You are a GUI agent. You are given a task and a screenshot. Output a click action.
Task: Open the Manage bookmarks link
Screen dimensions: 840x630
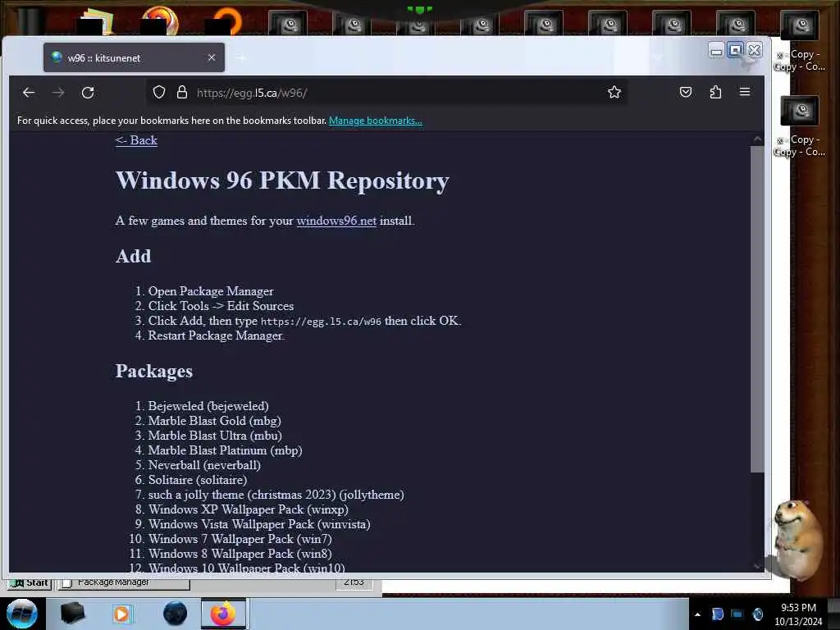[375, 121]
